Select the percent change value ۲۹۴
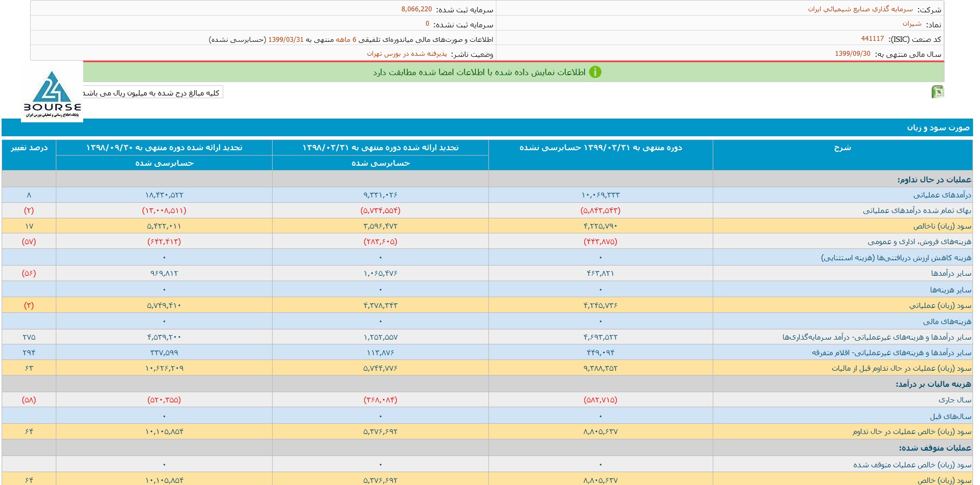This screenshot has width=980, height=485. [x=29, y=352]
